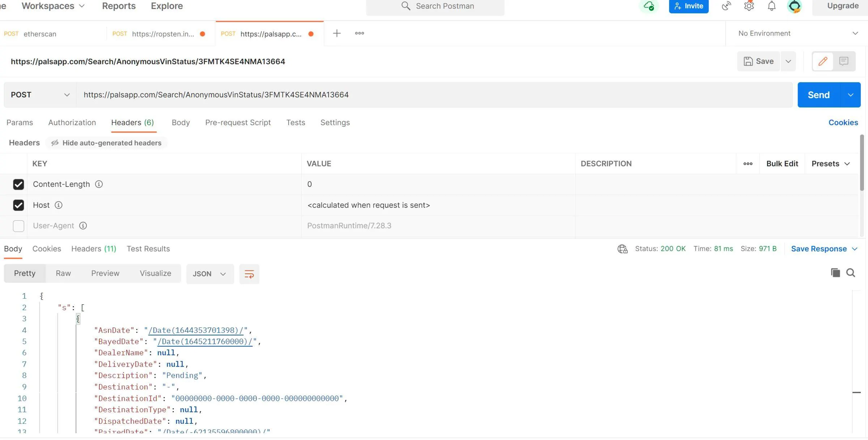Click User-Agent info icon
This screenshot has width=868, height=440.
[83, 226]
